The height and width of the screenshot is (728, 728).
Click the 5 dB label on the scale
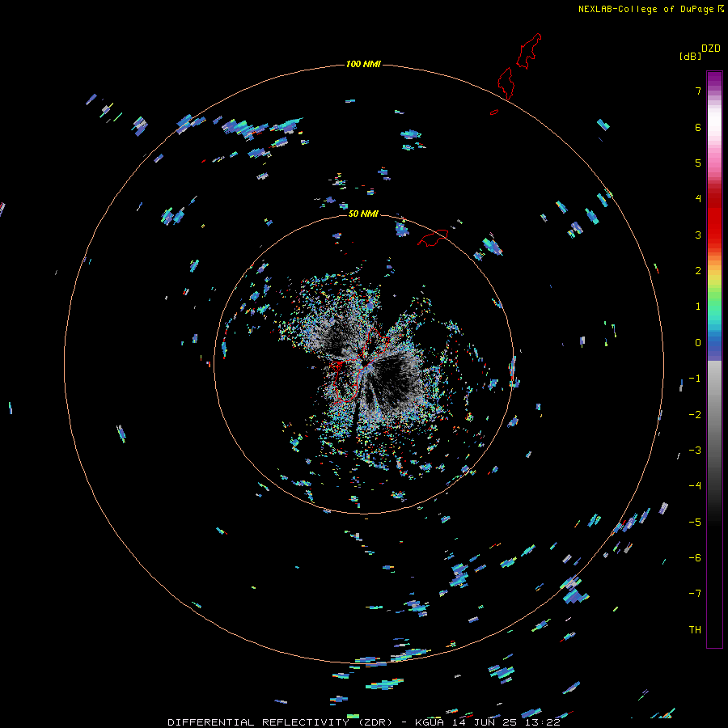pyautogui.click(x=698, y=163)
